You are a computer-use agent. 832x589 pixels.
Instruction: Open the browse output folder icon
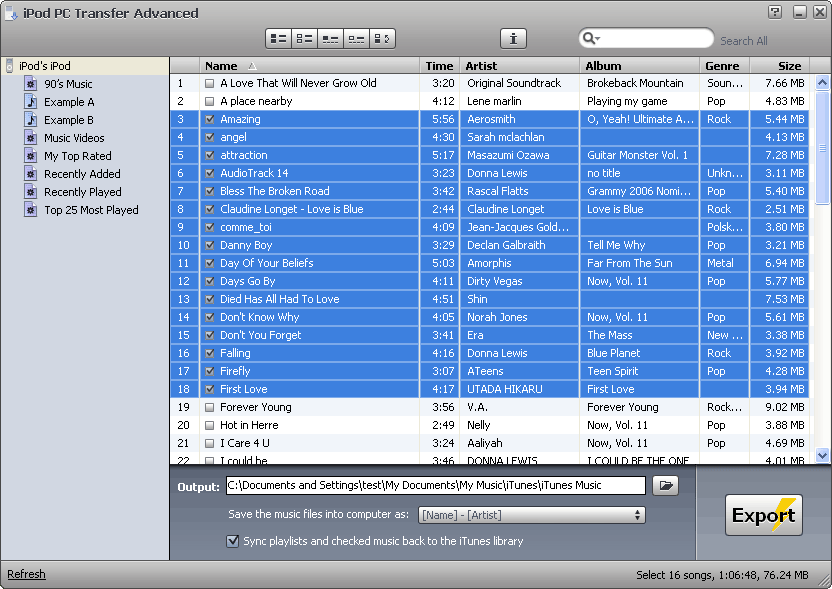pos(665,486)
